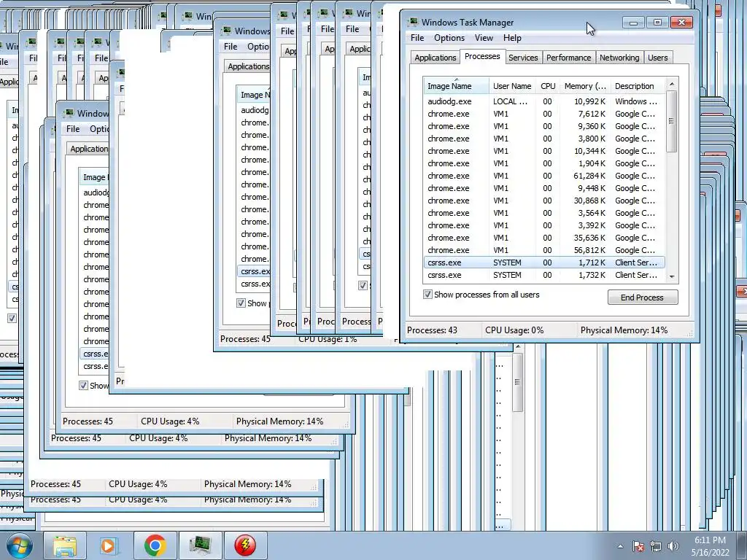This screenshot has height=560, width=747.
Task: Switch to the Users tab
Action: click(657, 58)
